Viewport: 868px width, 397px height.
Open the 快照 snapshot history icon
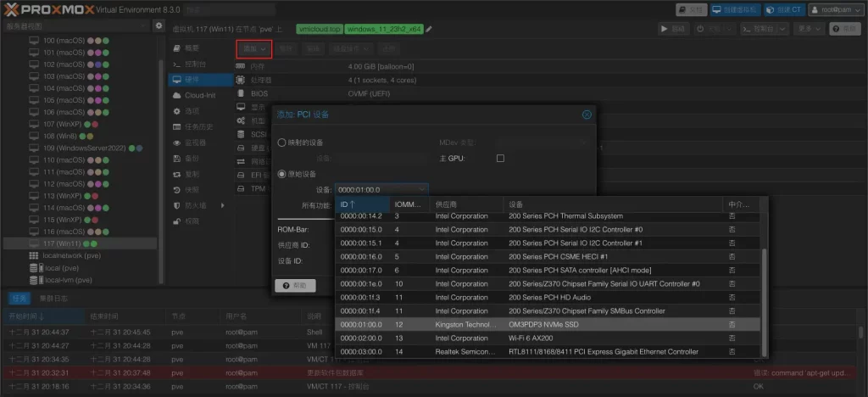coord(177,190)
